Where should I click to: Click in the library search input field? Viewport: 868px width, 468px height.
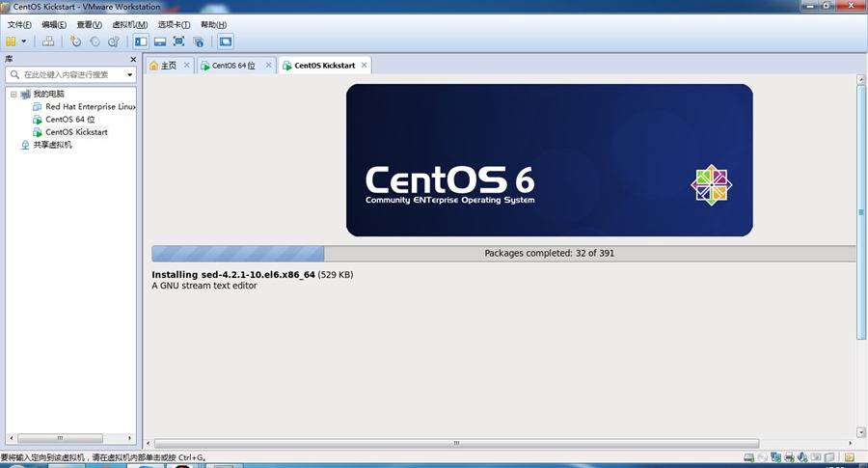68,74
